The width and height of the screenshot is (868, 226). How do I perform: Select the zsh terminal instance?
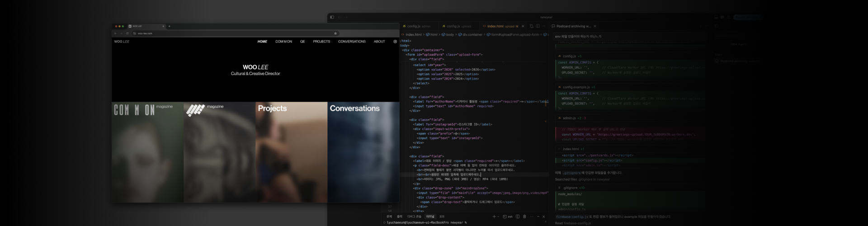point(508,217)
